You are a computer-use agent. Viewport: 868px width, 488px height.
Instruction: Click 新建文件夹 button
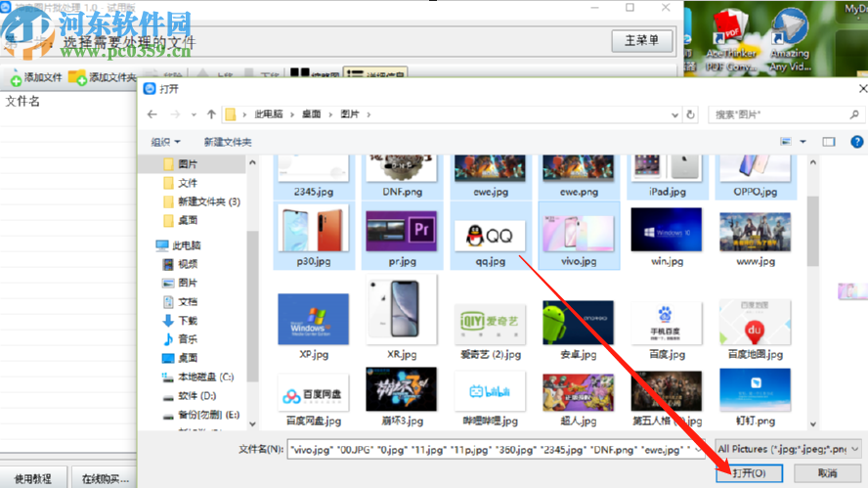[228, 143]
